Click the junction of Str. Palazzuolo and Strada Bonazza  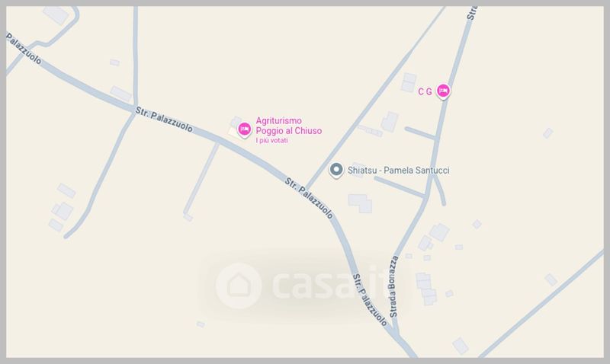396,334
